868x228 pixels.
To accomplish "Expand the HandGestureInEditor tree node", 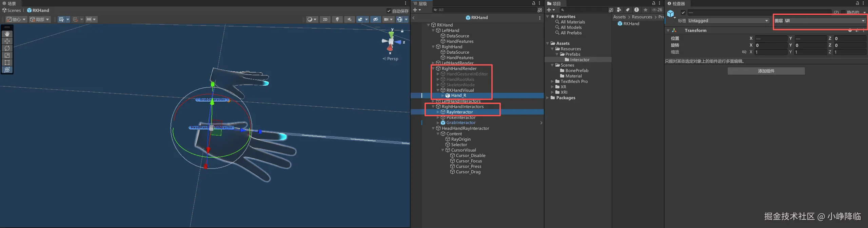I will pos(438,74).
